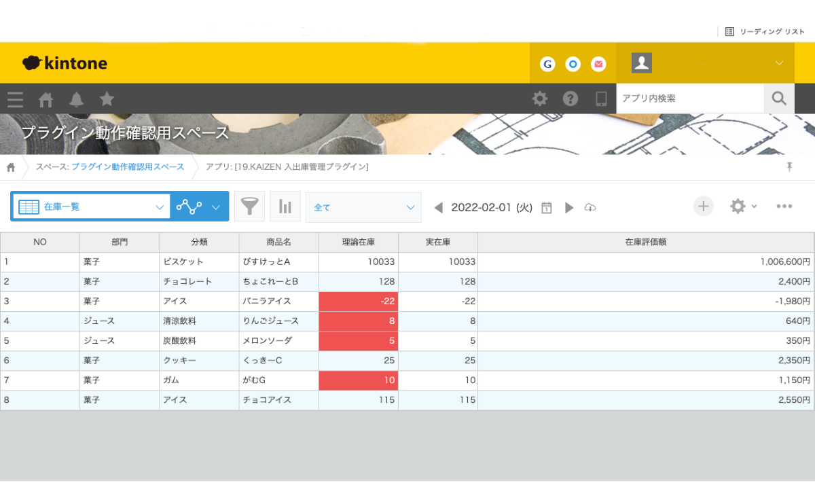This screenshot has width=815, height=504.
Task: Open the hamburger main menu
Action: click(15, 99)
